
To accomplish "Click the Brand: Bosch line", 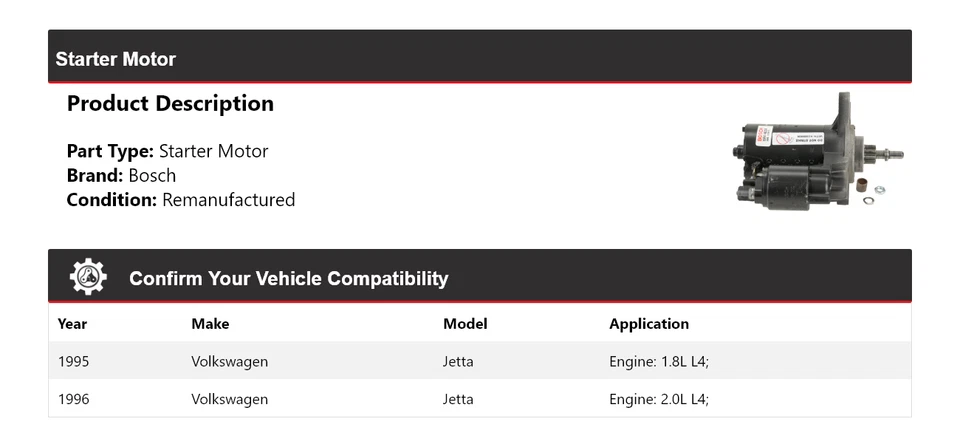I will click(x=121, y=176).
